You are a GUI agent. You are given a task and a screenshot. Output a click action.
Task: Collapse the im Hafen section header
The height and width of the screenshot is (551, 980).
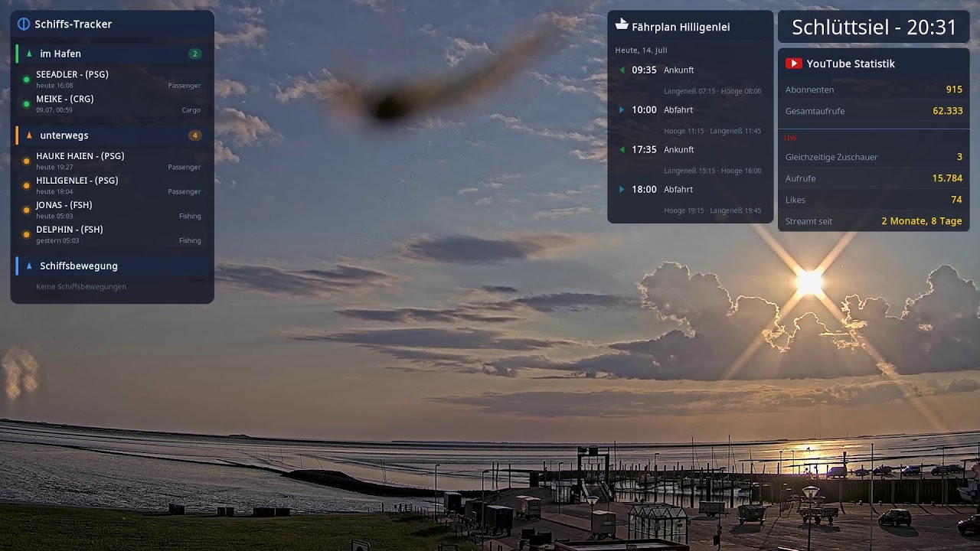tap(113, 54)
